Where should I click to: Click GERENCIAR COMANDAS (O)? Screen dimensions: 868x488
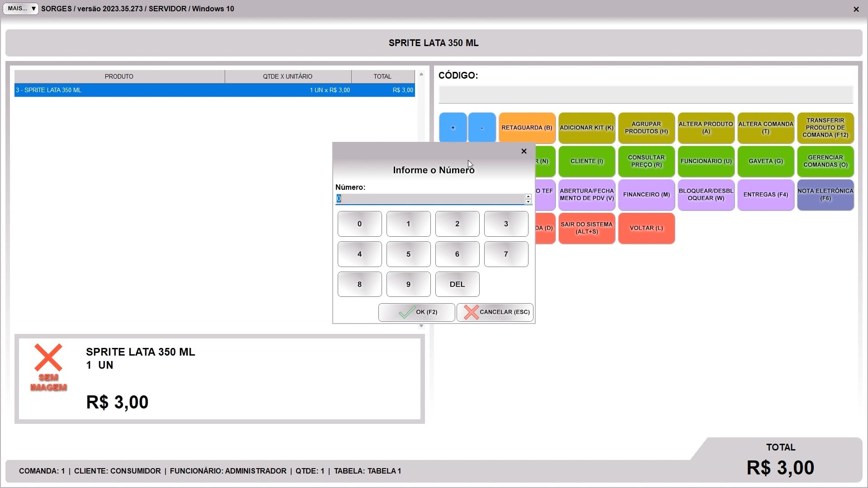[825, 161]
